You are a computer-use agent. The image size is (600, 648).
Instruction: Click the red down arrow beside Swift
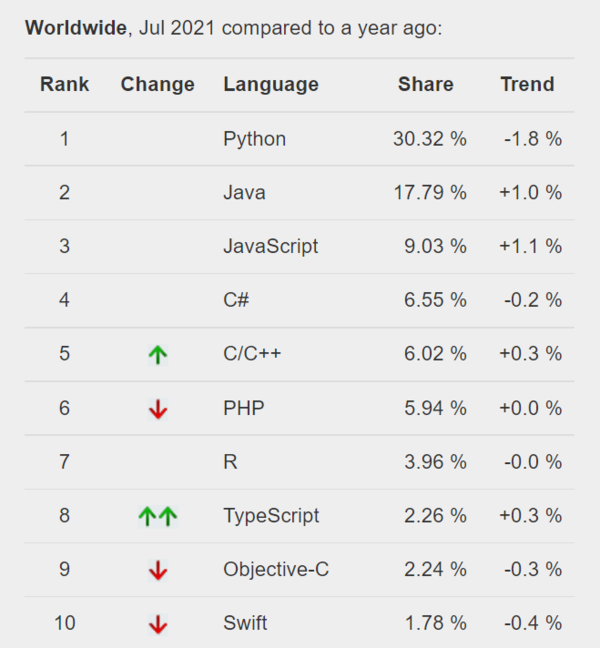click(x=157, y=624)
